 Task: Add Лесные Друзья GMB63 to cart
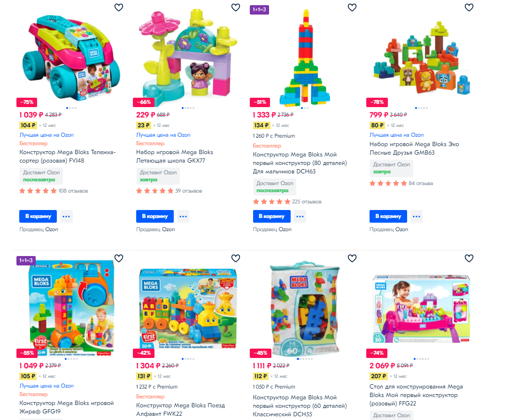(x=388, y=216)
